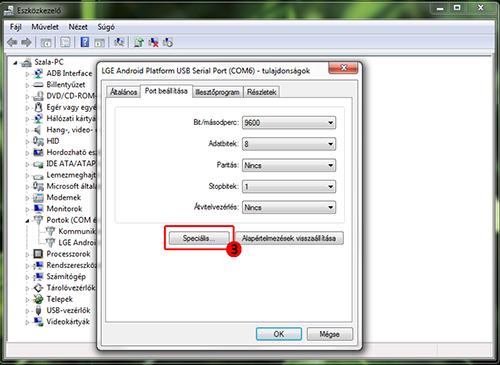
Task: Collapse the Szala-PC root node
Action: click(15, 63)
